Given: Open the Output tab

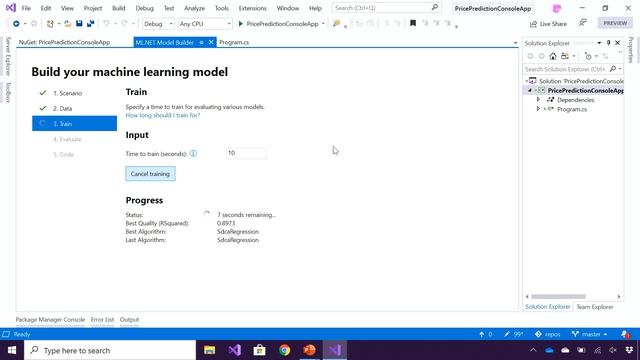Looking at the screenshot, I should point(129,320).
